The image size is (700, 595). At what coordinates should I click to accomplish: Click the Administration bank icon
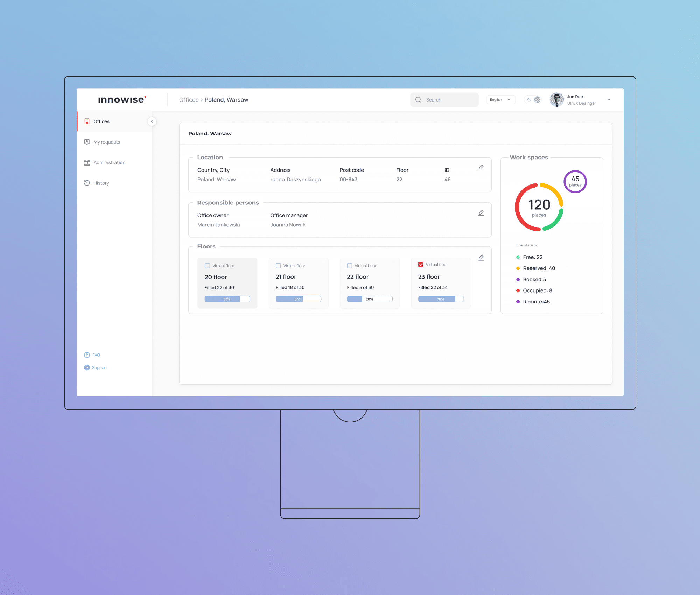tap(87, 162)
